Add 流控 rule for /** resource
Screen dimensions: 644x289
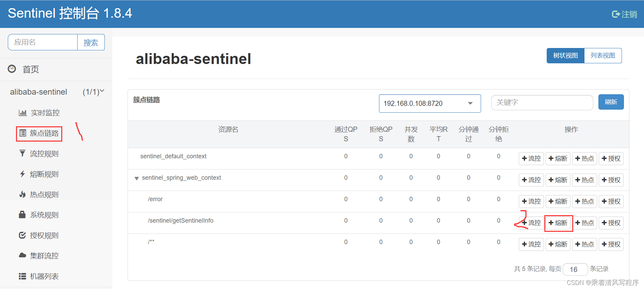click(x=531, y=244)
